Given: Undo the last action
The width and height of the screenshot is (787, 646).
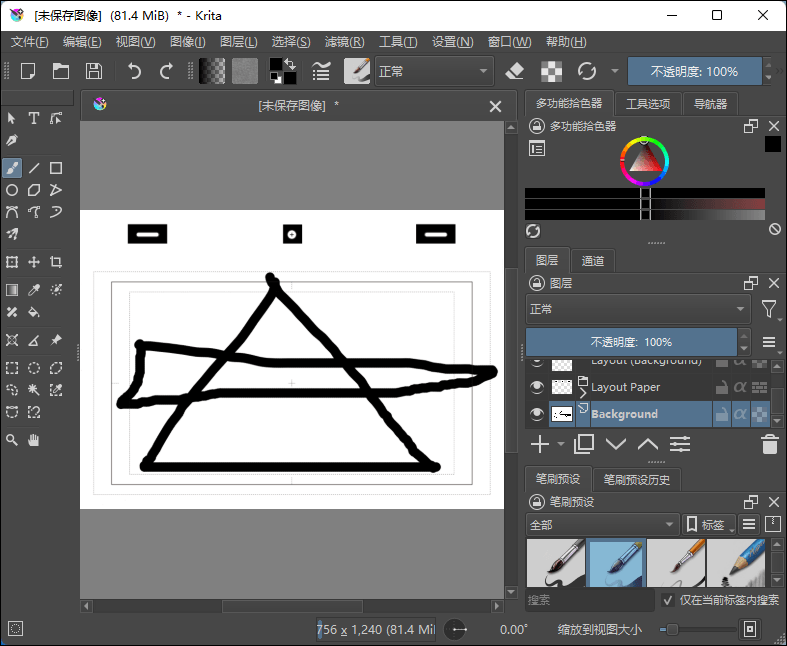Looking at the screenshot, I should 134,71.
